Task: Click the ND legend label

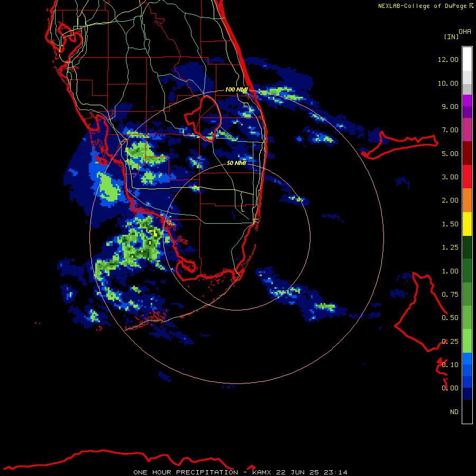Action: click(454, 412)
